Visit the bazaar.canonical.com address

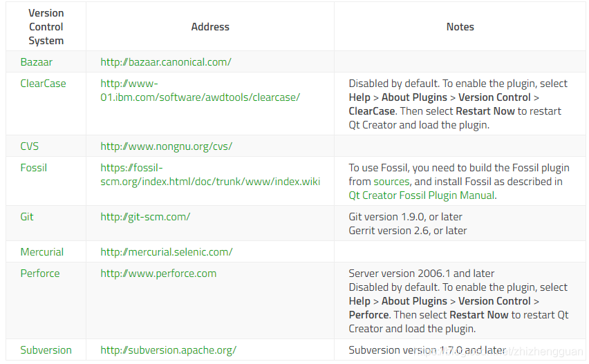pyautogui.click(x=166, y=62)
